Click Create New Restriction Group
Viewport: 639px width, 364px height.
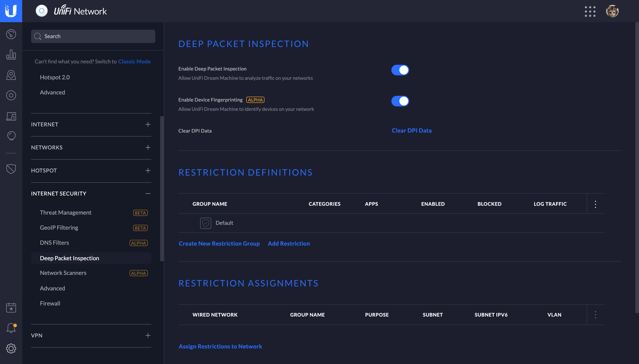click(x=219, y=243)
